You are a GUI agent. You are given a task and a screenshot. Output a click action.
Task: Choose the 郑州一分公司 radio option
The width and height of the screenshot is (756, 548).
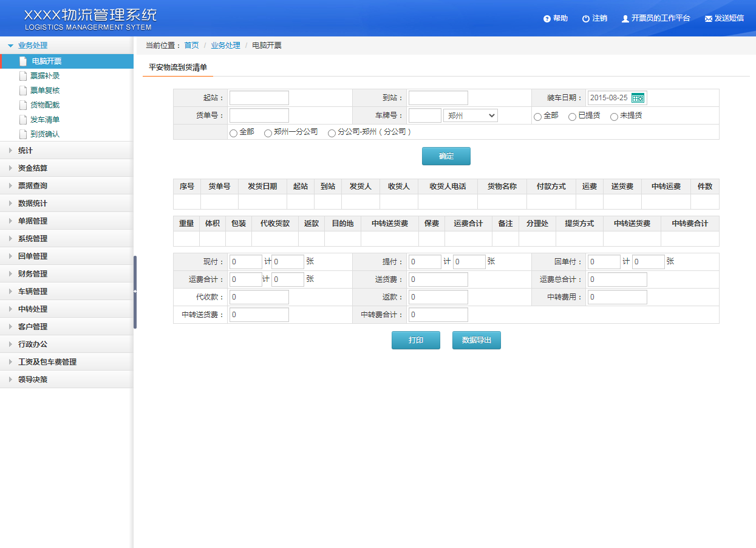268,133
